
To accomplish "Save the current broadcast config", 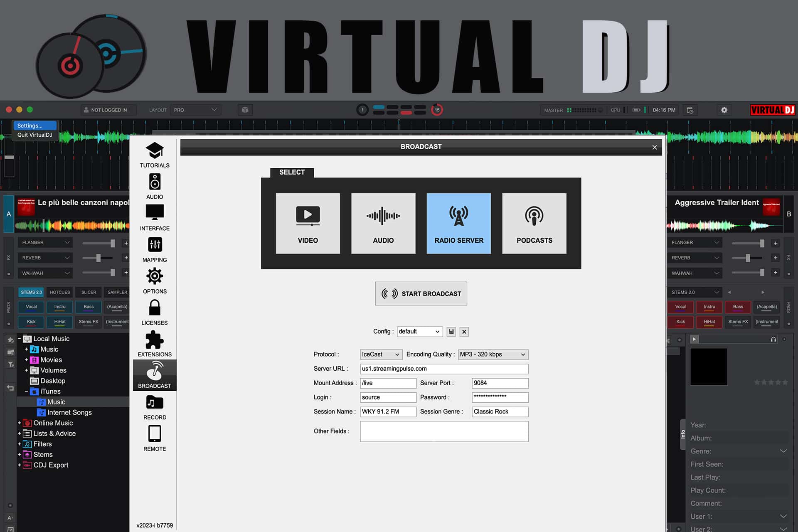I will tap(451, 332).
